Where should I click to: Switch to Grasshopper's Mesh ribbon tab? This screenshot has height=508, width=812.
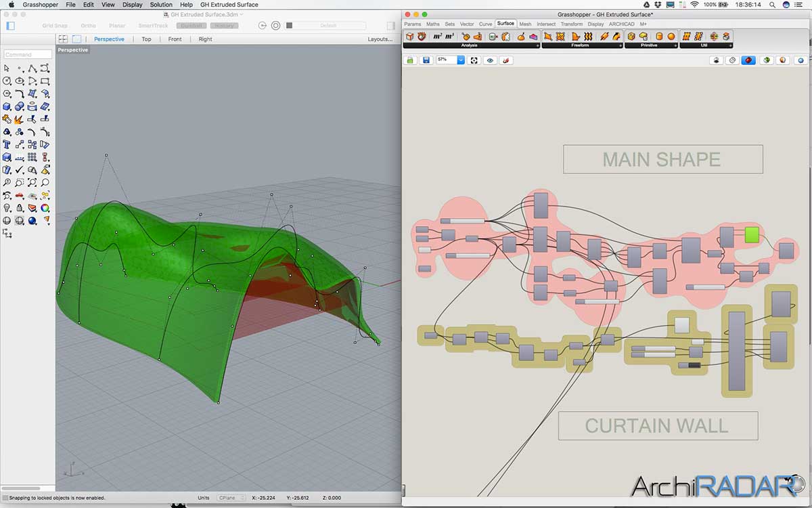coord(526,23)
